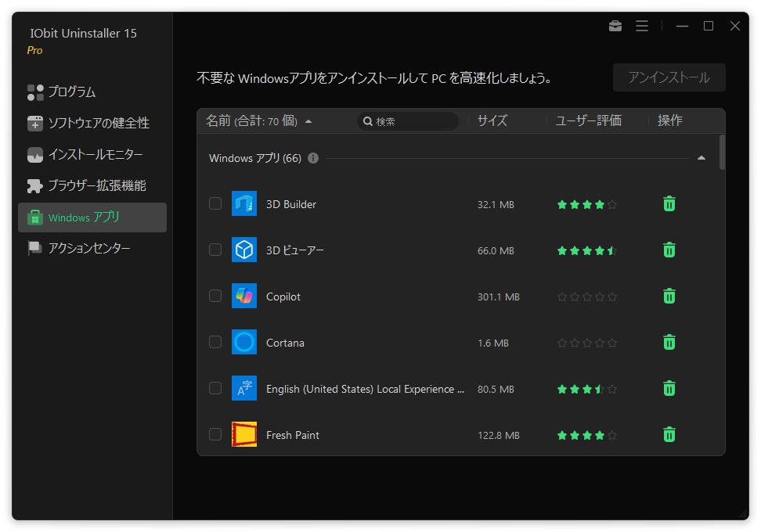Open the hamburger options menu
761x532 pixels.
(642, 26)
